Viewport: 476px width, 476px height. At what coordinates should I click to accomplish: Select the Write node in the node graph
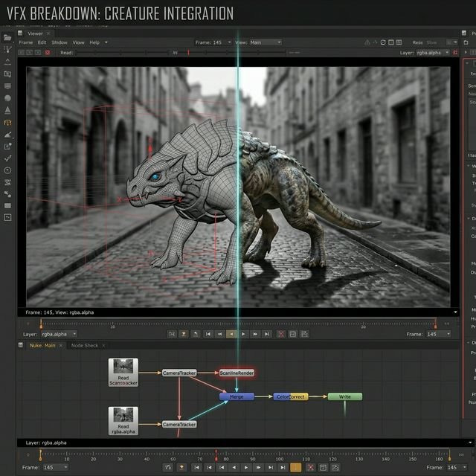pyautogui.click(x=345, y=396)
